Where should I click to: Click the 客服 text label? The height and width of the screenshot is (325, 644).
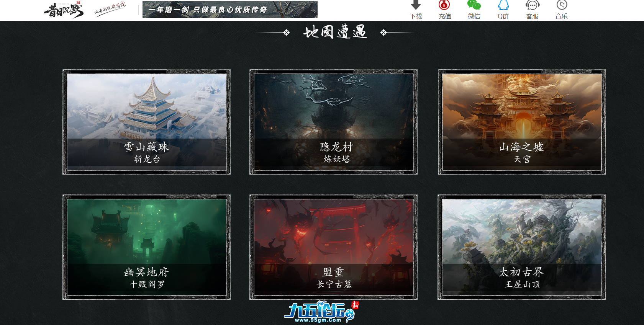click(x=532, y=16)
